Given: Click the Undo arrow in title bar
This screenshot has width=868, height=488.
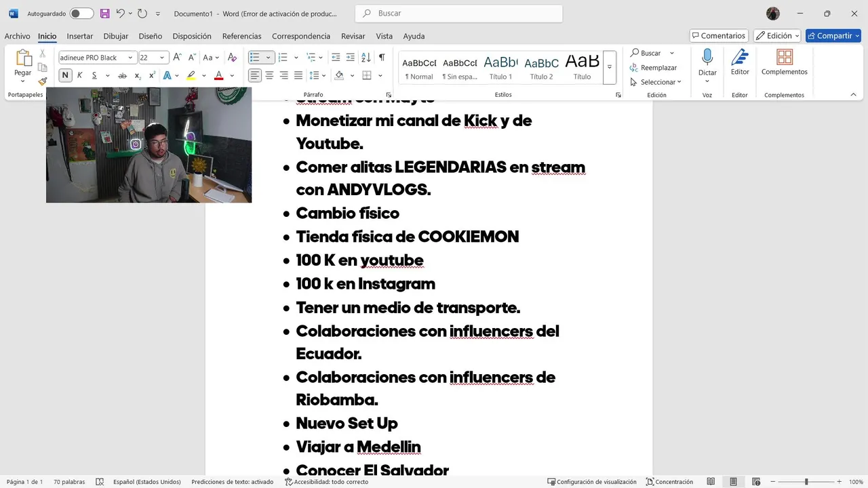Looking at the screenshot, I should coord(121,14).
